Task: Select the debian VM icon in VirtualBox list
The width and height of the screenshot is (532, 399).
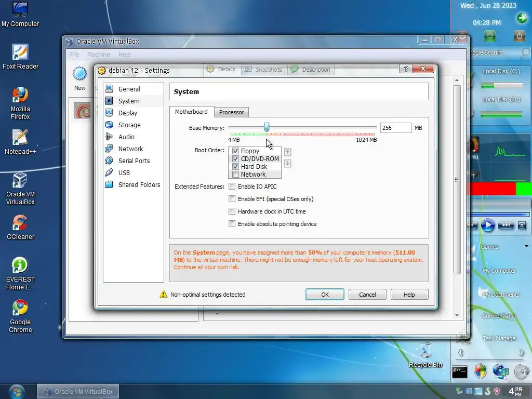Action: click(82, 110)
